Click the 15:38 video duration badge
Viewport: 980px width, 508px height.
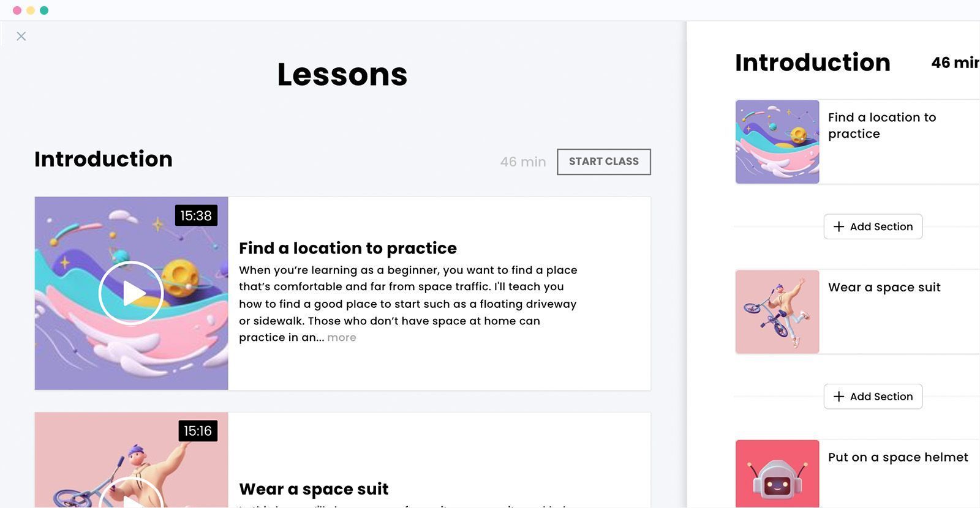point(196,215)
